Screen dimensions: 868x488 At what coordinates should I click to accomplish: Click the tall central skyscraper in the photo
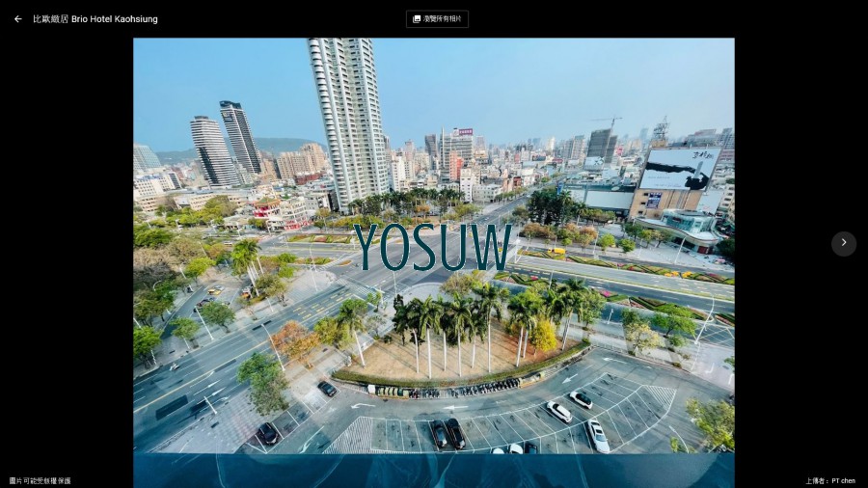point(347,116)
